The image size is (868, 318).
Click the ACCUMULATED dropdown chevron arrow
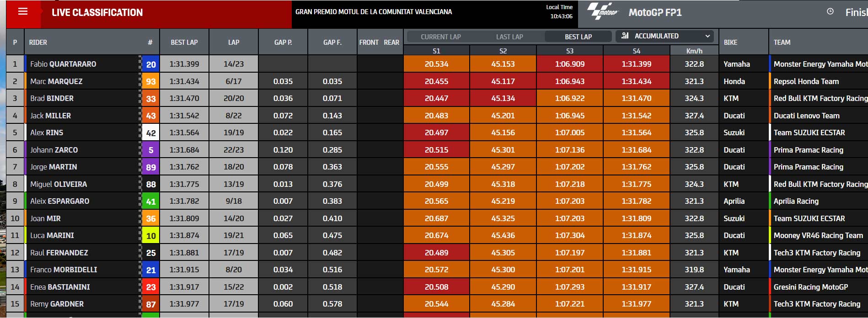[x=707, y=36]
